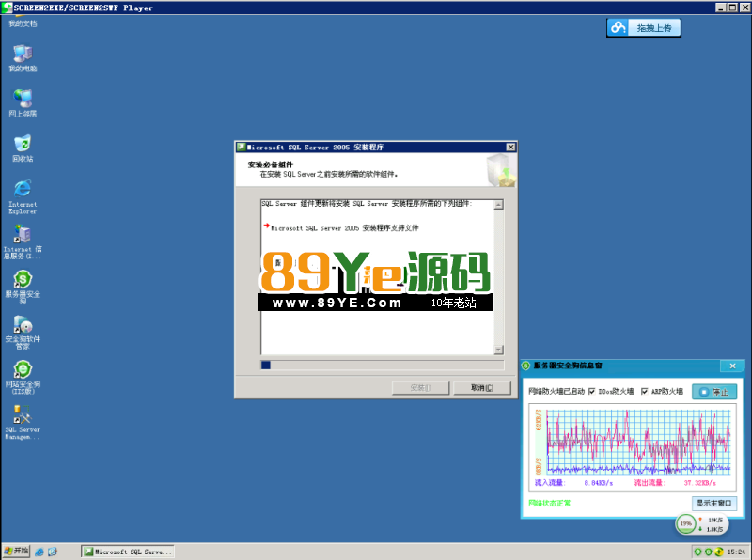
Task: Click the 流出流量 value 37.32KB/s
Action: [x=700, y=483]
